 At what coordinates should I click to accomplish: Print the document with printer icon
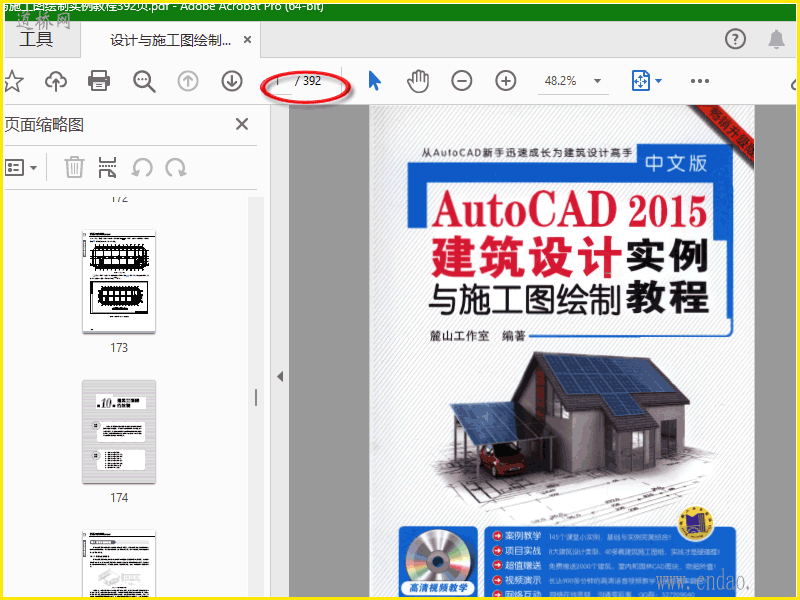[99, 81]
